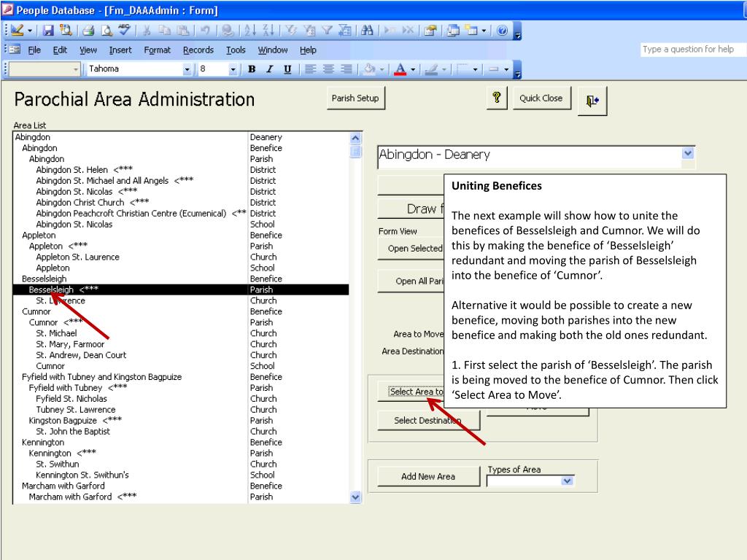Open the Font name dropdown (Tahoma)
The image size is (747, 560).
coord(187,69)
